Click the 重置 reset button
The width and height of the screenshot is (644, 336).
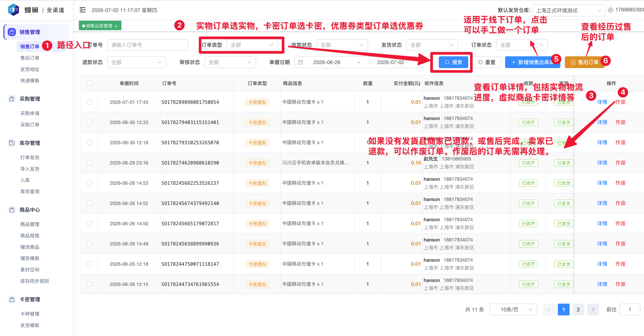487,62
